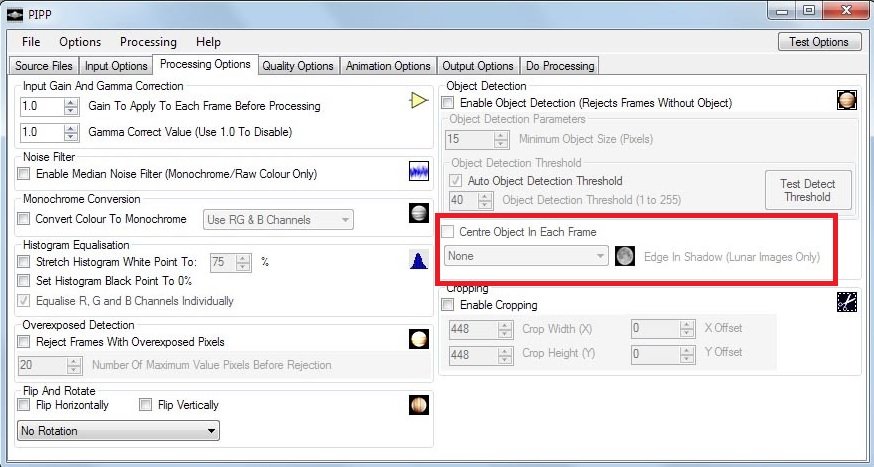The width and height of the screenshot is (874, 467).
Task: Toggle Flip Vertically checkbox
Action: pos(145,405)
